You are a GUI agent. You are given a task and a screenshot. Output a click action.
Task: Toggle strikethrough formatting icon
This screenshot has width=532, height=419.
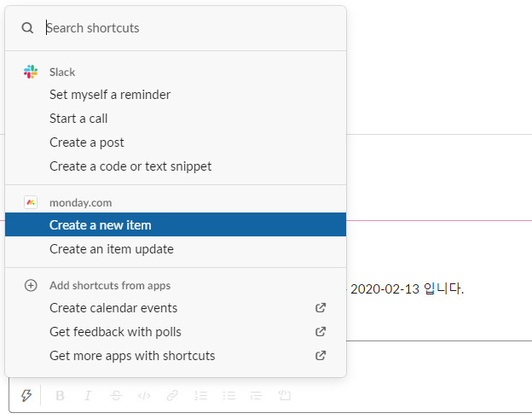(x=116, y=395)
